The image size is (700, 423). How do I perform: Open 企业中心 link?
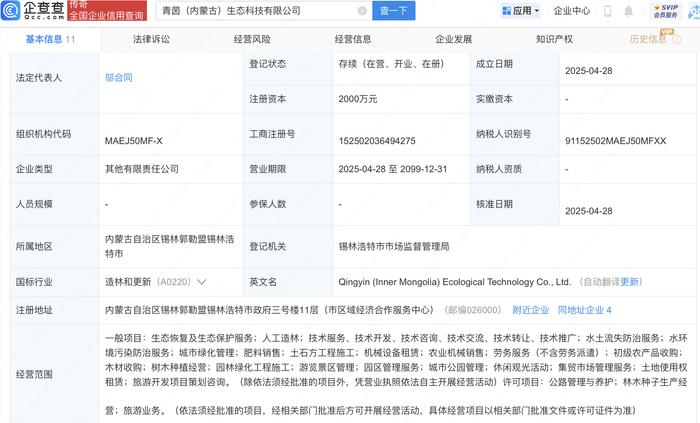click(572, 11)
